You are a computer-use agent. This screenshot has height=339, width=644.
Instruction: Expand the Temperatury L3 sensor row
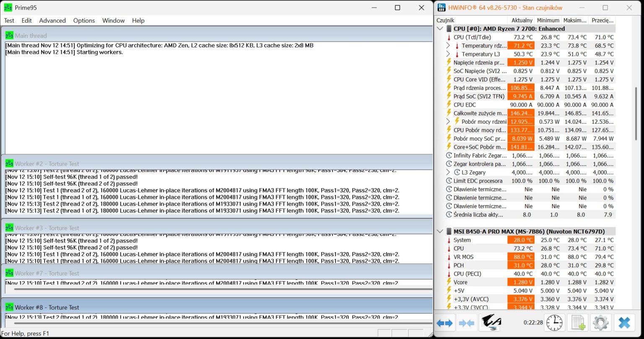click(448, 54)
